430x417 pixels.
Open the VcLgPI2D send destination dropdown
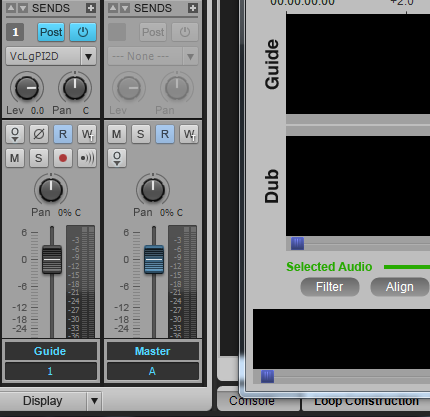[88, 56]
